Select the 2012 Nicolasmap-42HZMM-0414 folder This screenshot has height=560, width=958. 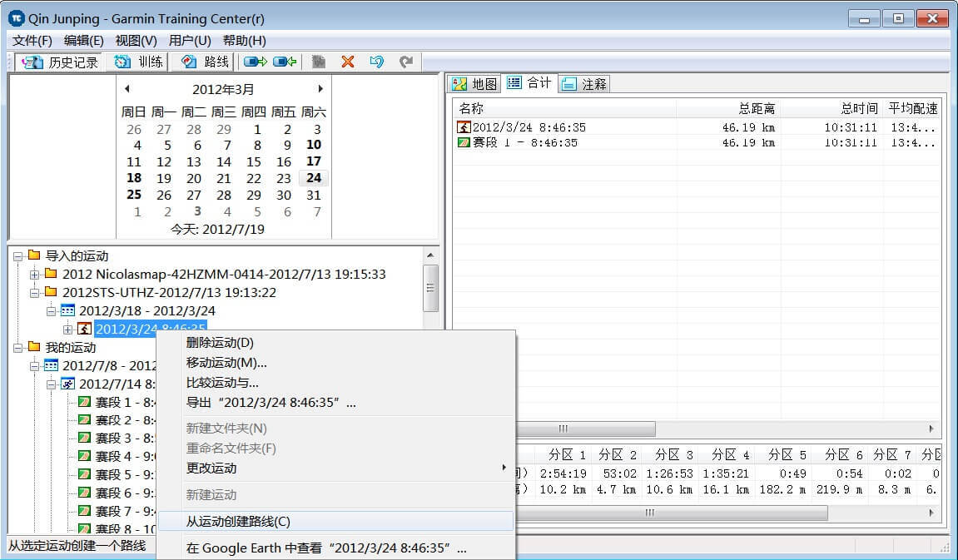[x=224, y=275]
